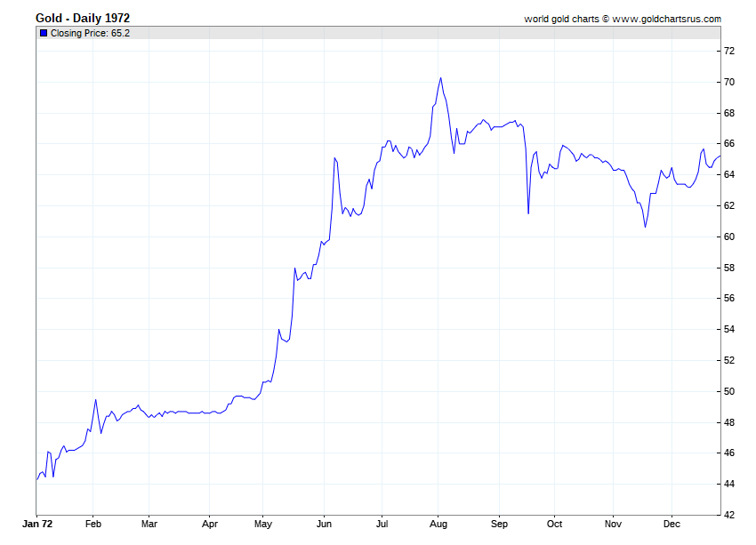Click the August price peak above 70
Image resolution: width=756 pixels, height=545 pixels.
click(440, 78)
